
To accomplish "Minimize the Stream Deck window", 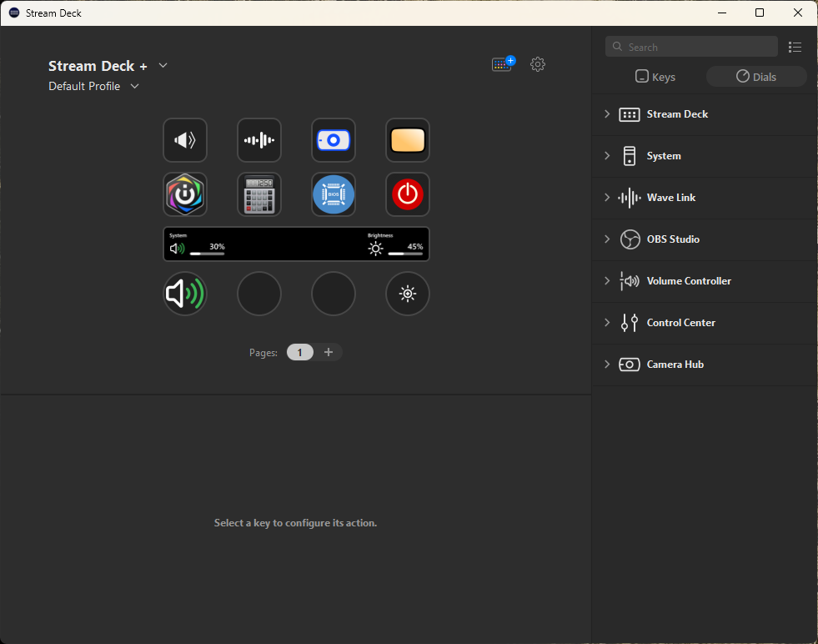I will click(x=722, y=13).
